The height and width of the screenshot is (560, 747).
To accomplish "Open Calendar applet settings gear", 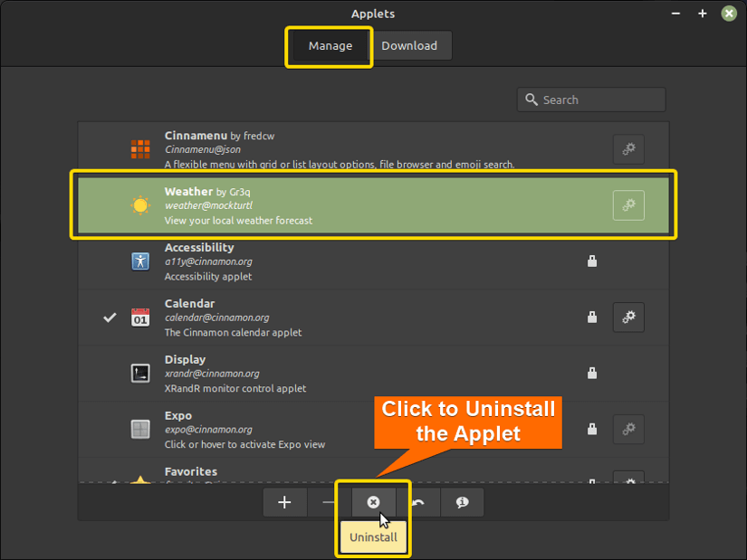I will tap(628, 318).
